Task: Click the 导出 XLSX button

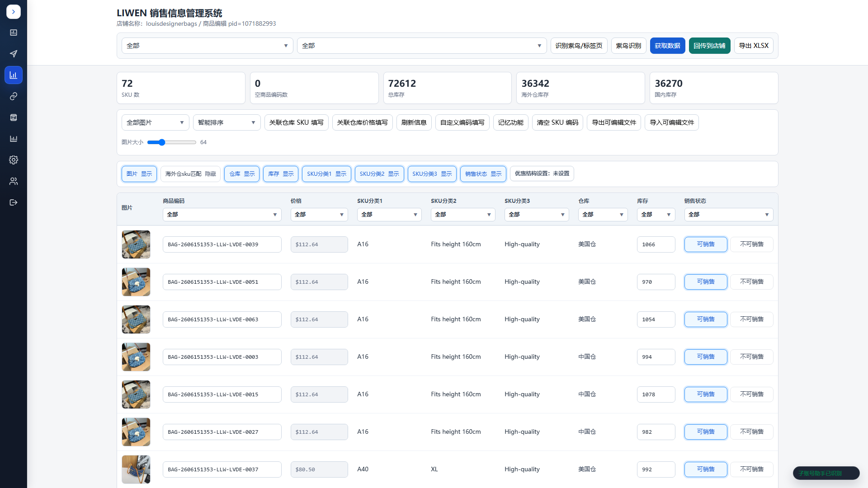Action: point(754,46)
